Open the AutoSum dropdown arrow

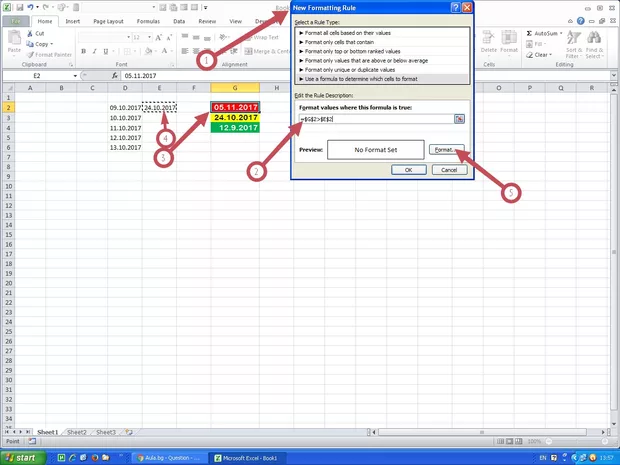click(561, 34)
